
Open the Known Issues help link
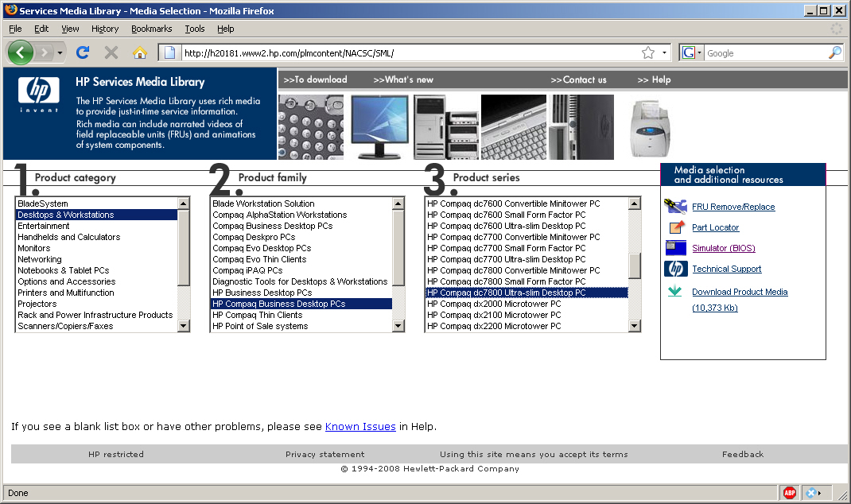tap(360, 427)
